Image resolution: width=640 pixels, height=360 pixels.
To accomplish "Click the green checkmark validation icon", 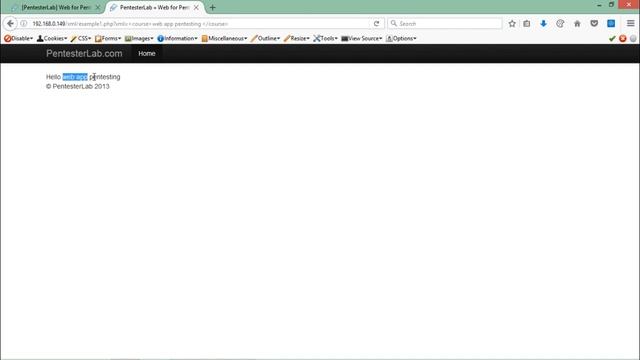I will tap(612, 38).
